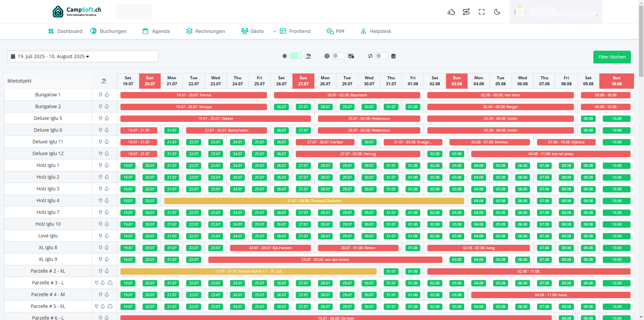Click the beach umbrella icon after the toggle
The height and width of the screenshot is (320, 644).
[309, 56]
